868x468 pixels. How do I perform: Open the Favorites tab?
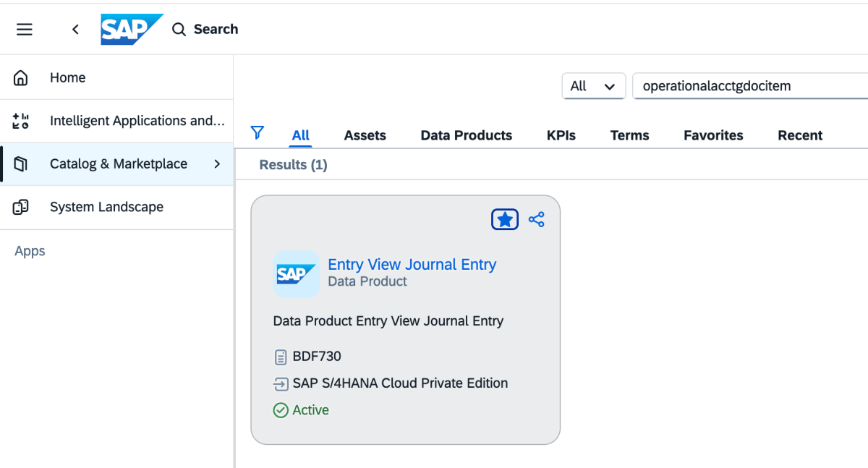(713, 135)
